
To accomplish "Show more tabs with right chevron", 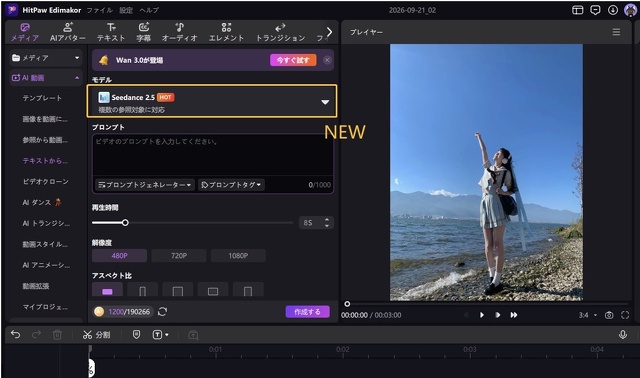I will pos(329,32).
